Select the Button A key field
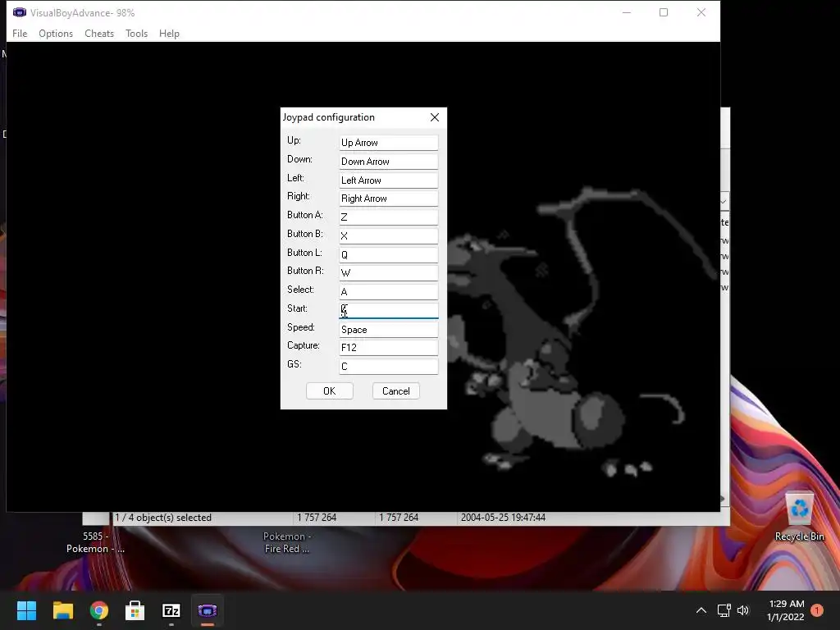 (388, 217)
